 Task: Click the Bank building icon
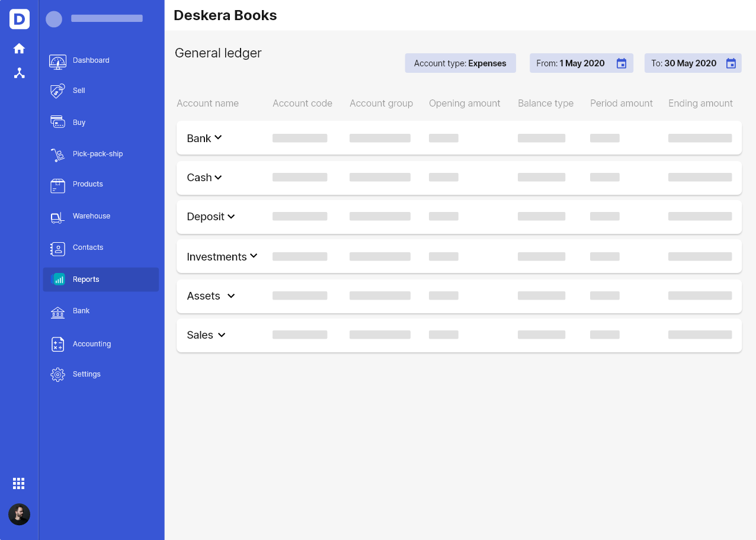coord(57,311)
